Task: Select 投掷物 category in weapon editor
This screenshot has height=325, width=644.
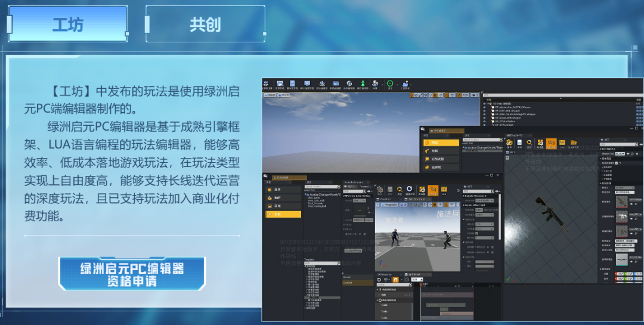Action: point(441,167)
